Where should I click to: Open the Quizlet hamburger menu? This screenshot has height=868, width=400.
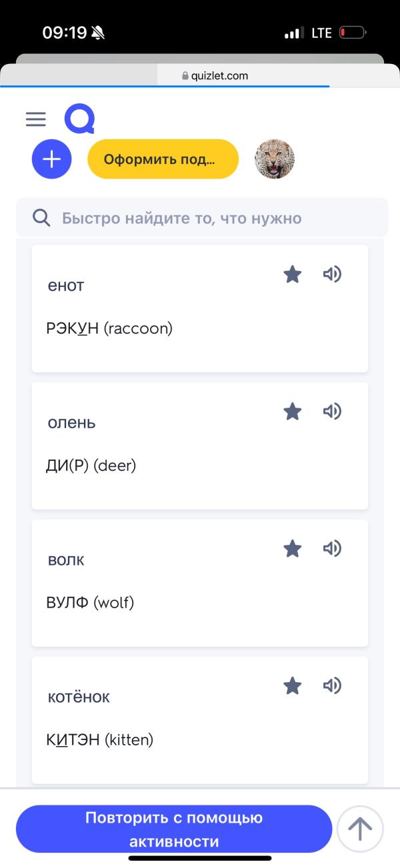click(35, 119)
